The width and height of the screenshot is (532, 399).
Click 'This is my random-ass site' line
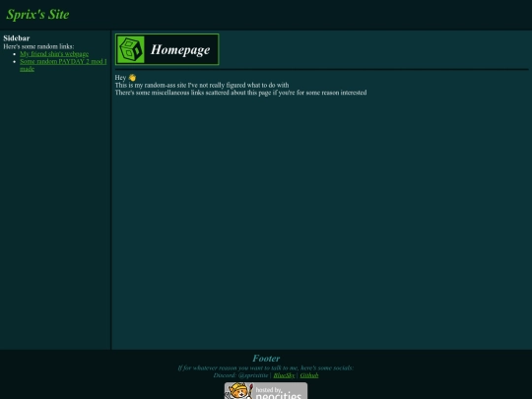coord(202,85)
